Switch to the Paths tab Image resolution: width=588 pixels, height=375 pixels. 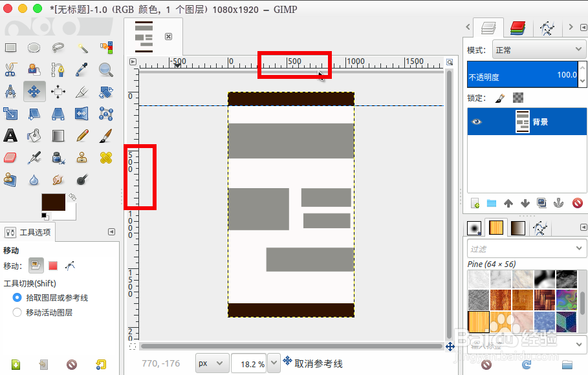547,28
